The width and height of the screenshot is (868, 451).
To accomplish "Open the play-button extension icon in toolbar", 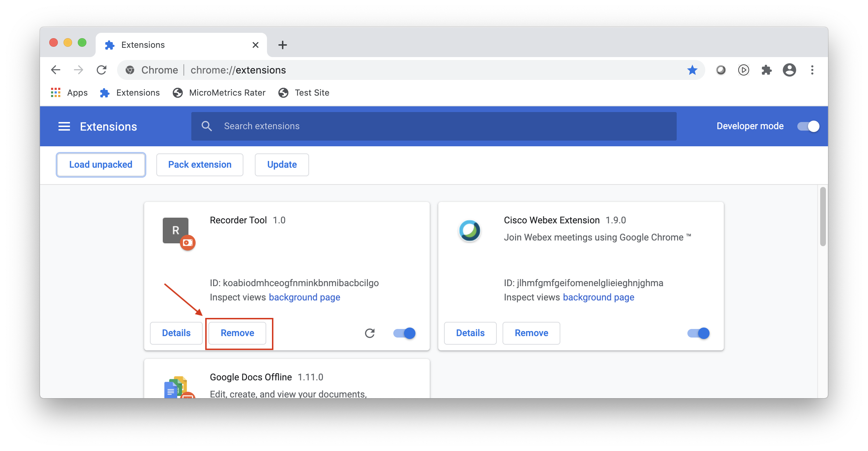I will pyautogui.click(x=744, y=70).
